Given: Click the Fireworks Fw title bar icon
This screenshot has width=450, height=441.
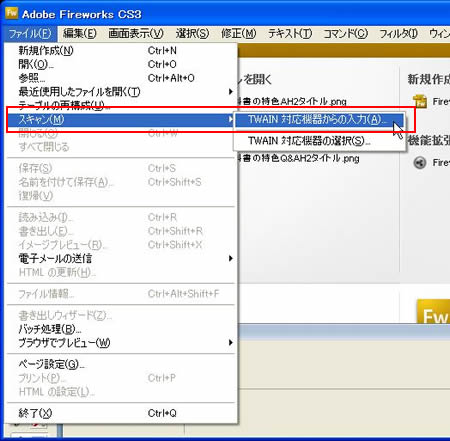Looking at the screenshot, I should [11, 13].
